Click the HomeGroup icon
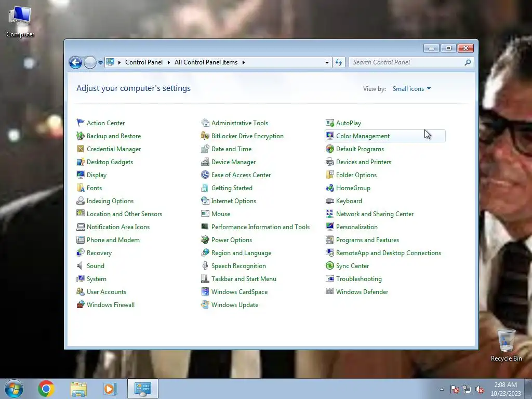This screenshot has width=532, height=399. (330, 188)
